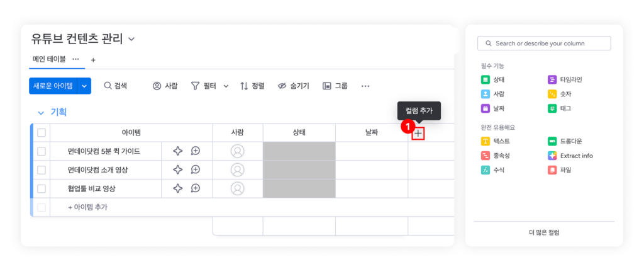Tick the 협업툴 비교 영상 row checkbox

point(42,188)
